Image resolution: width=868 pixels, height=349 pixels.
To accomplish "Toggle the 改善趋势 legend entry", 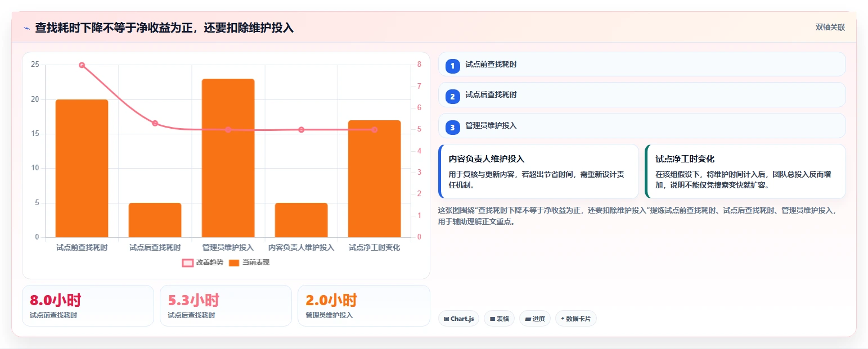I will tap(203, 262).
